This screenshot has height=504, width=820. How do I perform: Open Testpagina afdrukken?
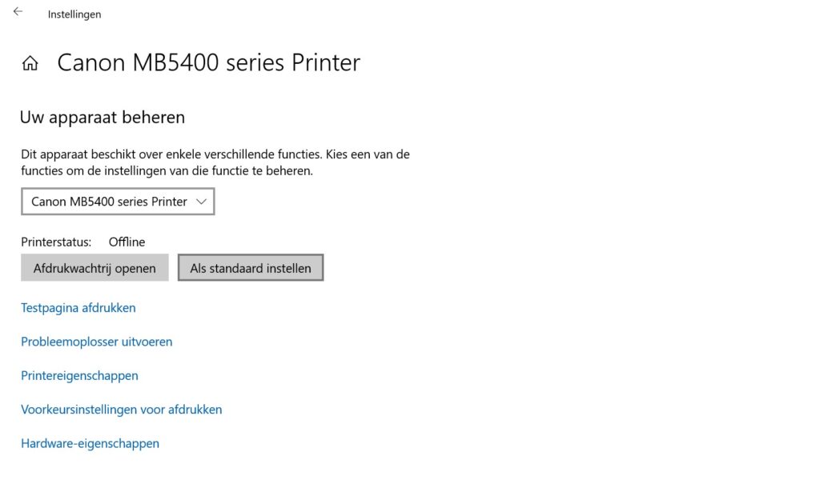[x=78, y=307]
